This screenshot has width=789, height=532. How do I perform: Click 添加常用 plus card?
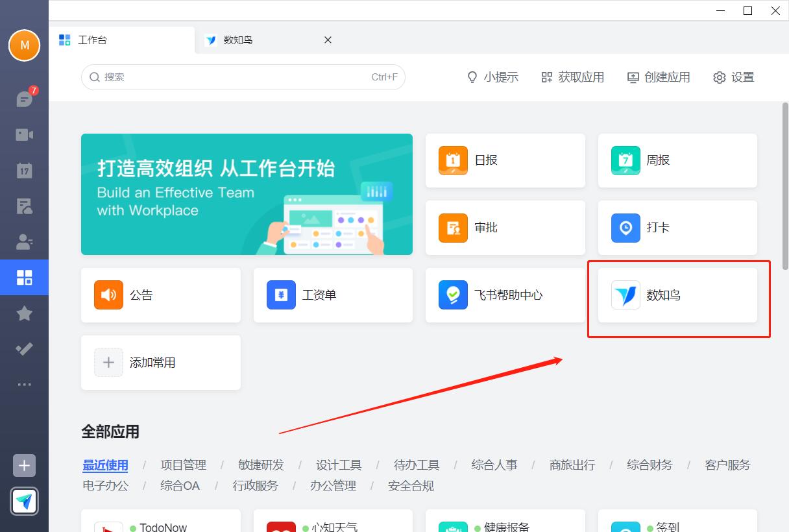pos(161,363)
